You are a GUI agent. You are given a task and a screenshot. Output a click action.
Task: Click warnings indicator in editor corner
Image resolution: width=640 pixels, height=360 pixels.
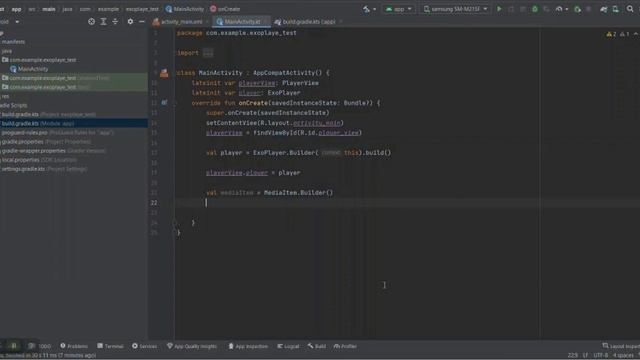click(618, 34)
